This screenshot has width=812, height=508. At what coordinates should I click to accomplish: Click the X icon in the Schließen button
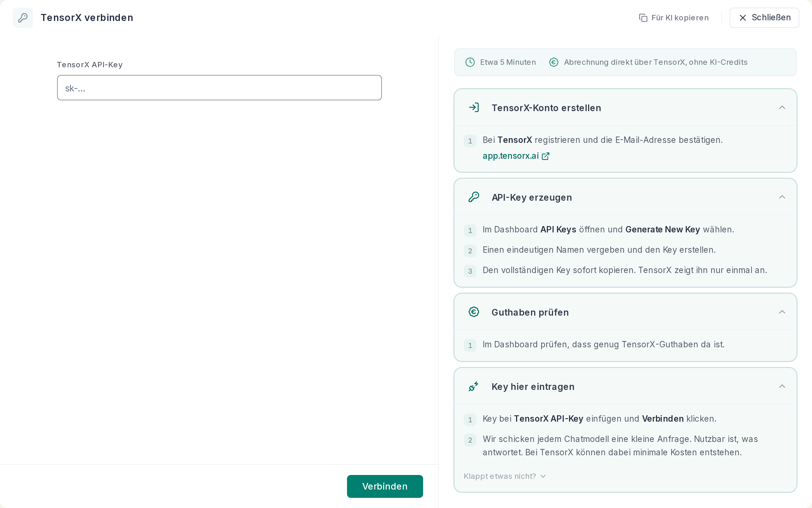(x=743, y=18)
